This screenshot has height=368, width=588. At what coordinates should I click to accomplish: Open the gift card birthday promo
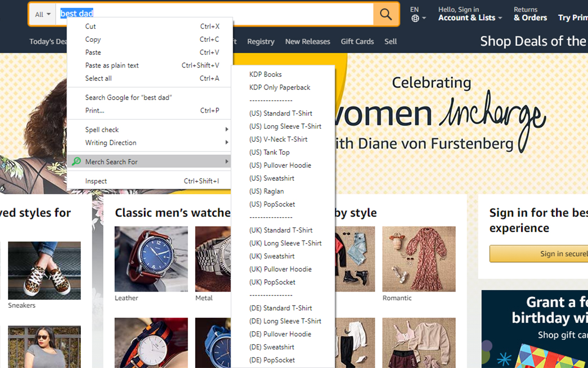tap(535, 329)
